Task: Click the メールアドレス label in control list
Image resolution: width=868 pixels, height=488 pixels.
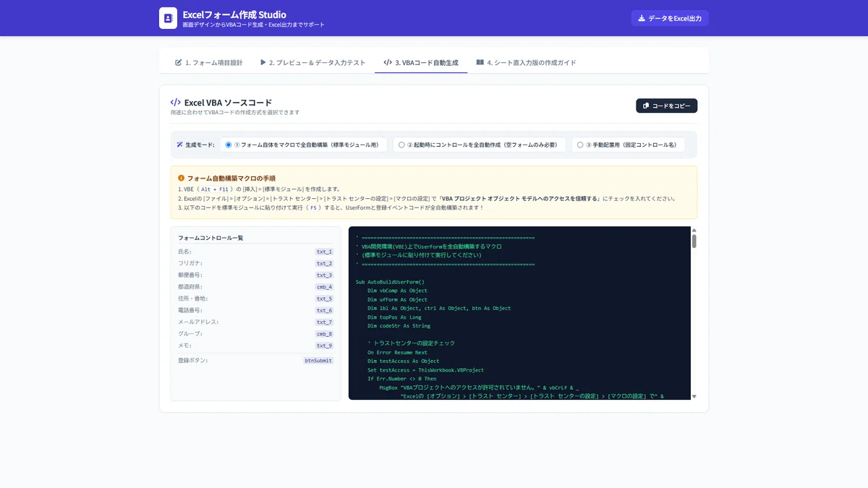Action: pos(198,322)
